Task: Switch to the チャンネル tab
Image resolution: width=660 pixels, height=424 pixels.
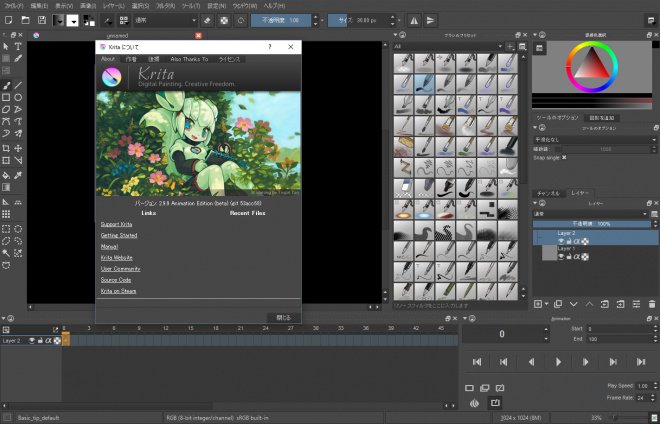Action: (x=548, y=193)
